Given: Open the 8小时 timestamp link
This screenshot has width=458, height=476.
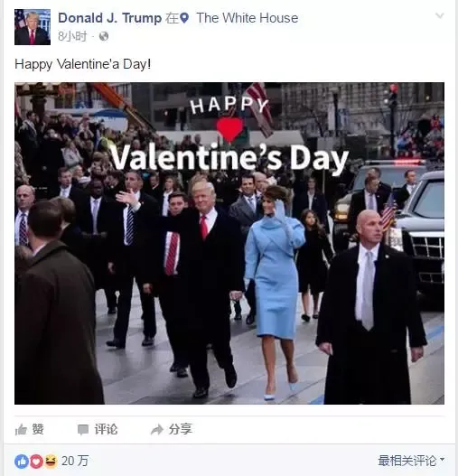Looking at the screenshot, I should pyautogui.click(x=72, y=36).
